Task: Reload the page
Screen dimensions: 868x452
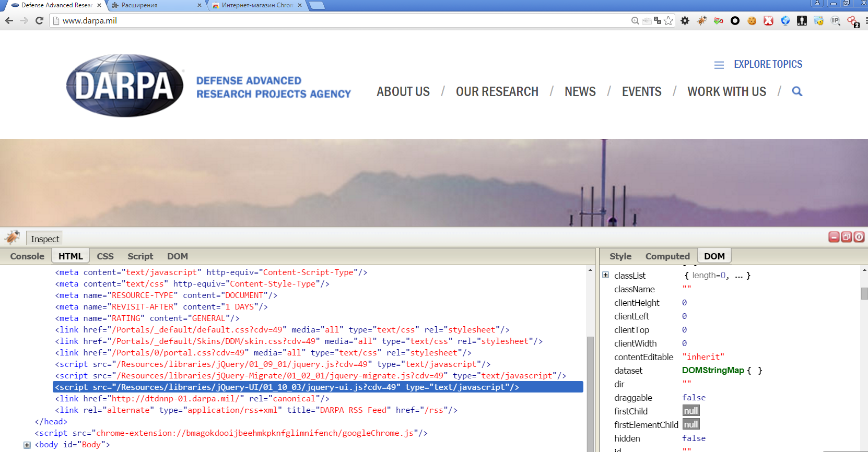Action: [x=39, y=20]
